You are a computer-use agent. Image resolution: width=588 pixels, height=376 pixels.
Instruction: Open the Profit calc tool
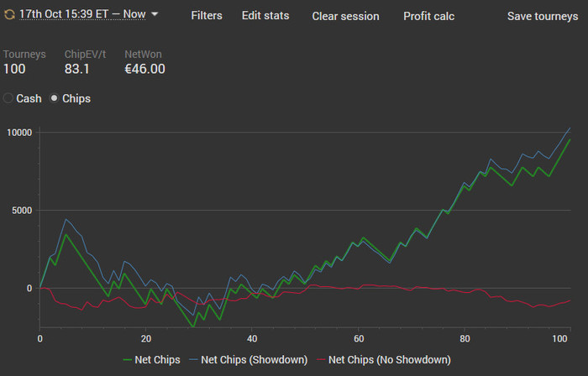[428, 16]
